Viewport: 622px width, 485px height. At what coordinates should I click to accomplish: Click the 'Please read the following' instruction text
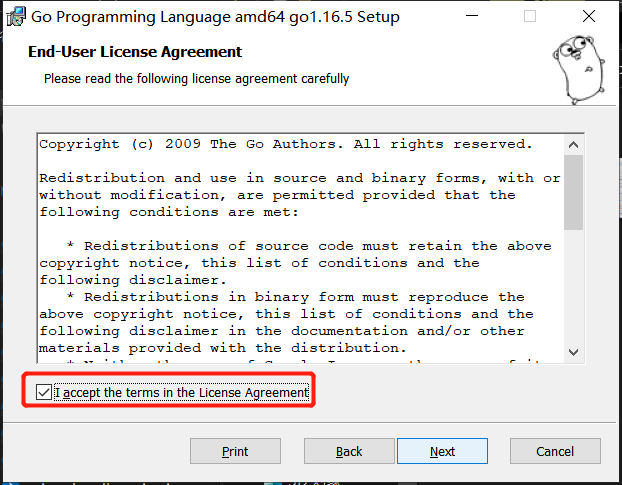click(196, 78)
